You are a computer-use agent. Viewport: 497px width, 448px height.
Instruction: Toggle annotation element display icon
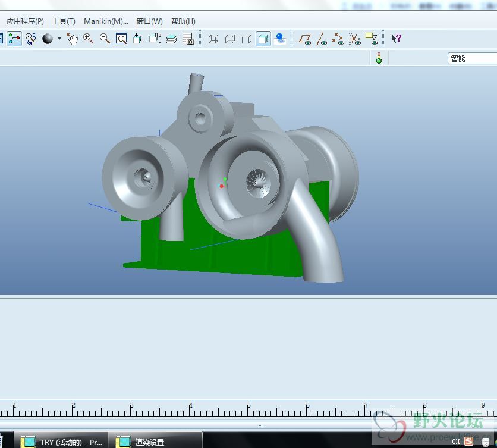point(371,39)
